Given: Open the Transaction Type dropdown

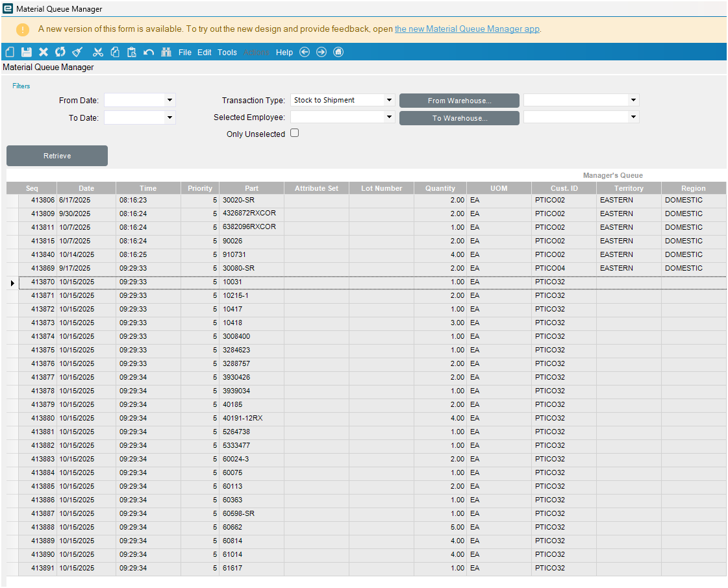Looking at the screenshot, I should 388,100.
